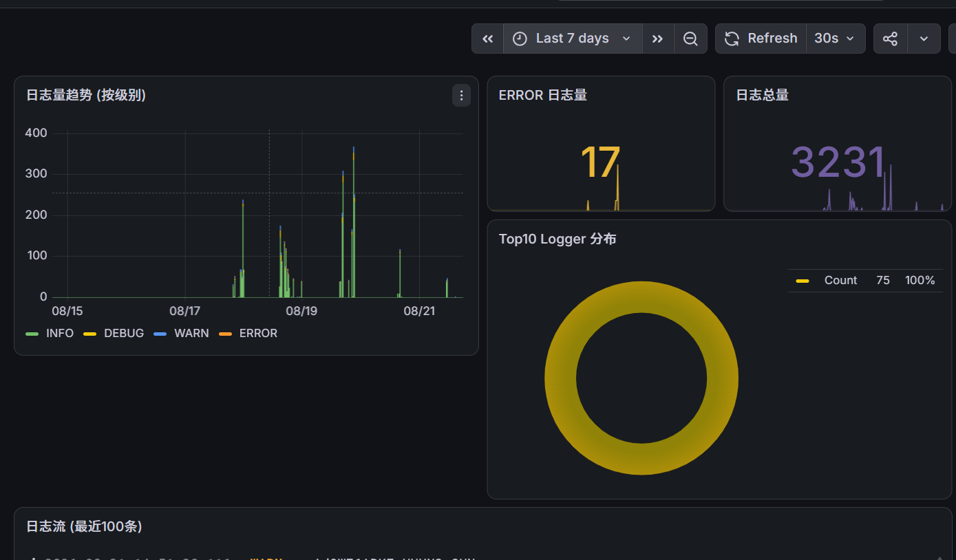Open the 日志量趋势 panel menu
The width and height of the screenshot is (956, 560).
tap(461, 96)
